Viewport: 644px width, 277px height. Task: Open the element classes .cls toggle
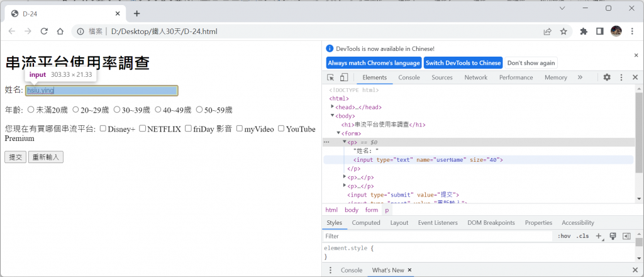click(582, 236)
